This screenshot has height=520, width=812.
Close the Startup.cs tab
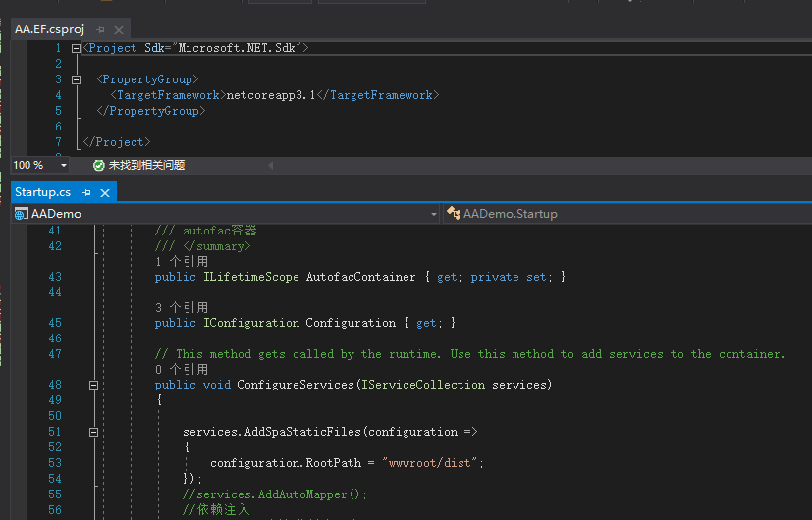(x=104, y=192)
